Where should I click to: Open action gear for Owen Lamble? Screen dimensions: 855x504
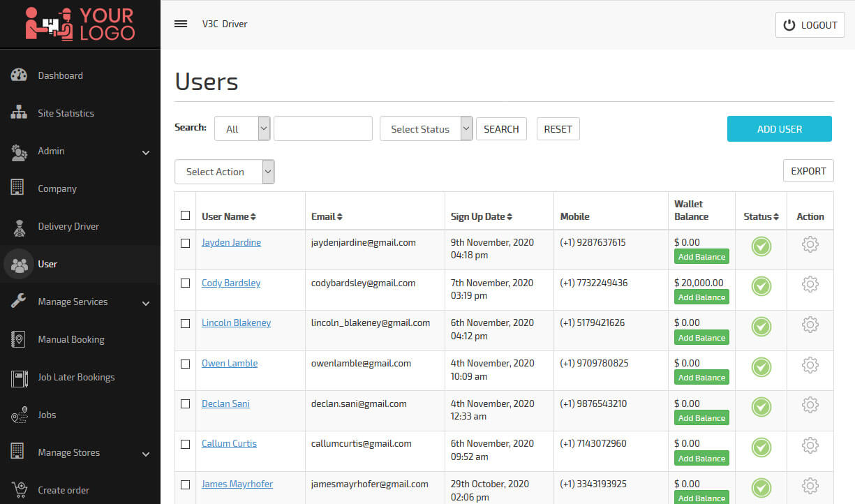810,365
